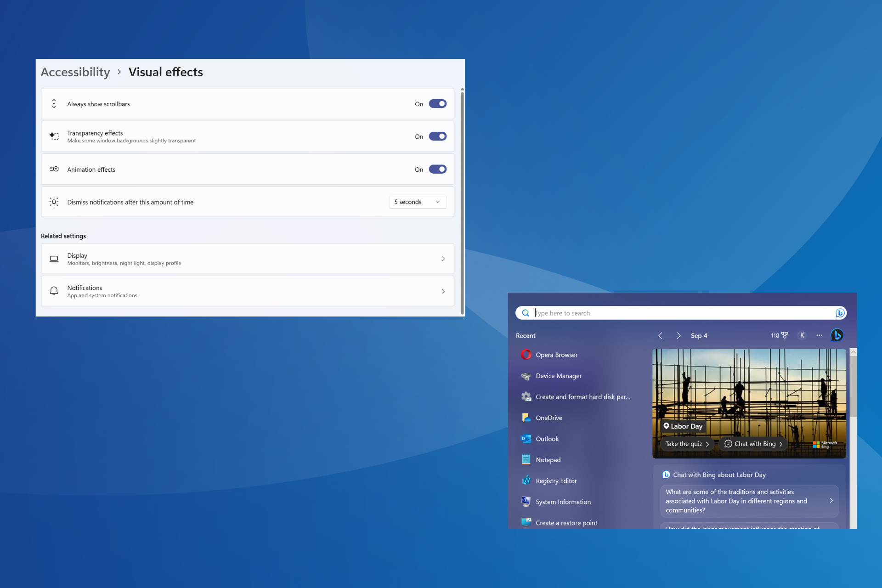Click the Take the quiz button
Screen dimensions: 882x588
(687, 444)
